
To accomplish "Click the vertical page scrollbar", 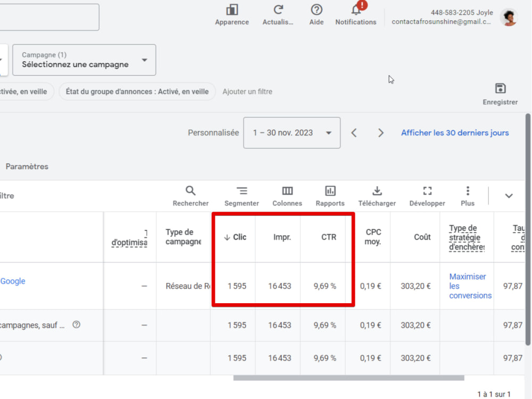I will click(x=528, y=230).
